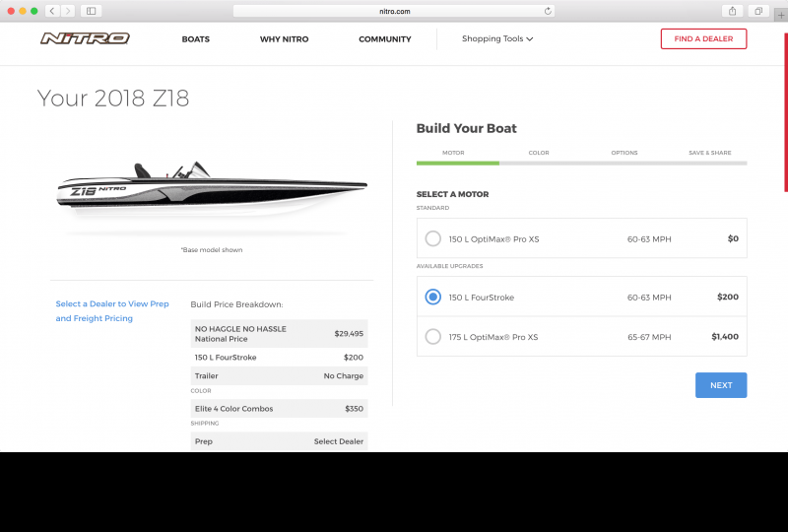Click the $1,400 price of 175 L motor
Screen dimensions: 788x532
pyautogui.click(x=725, y=336)
